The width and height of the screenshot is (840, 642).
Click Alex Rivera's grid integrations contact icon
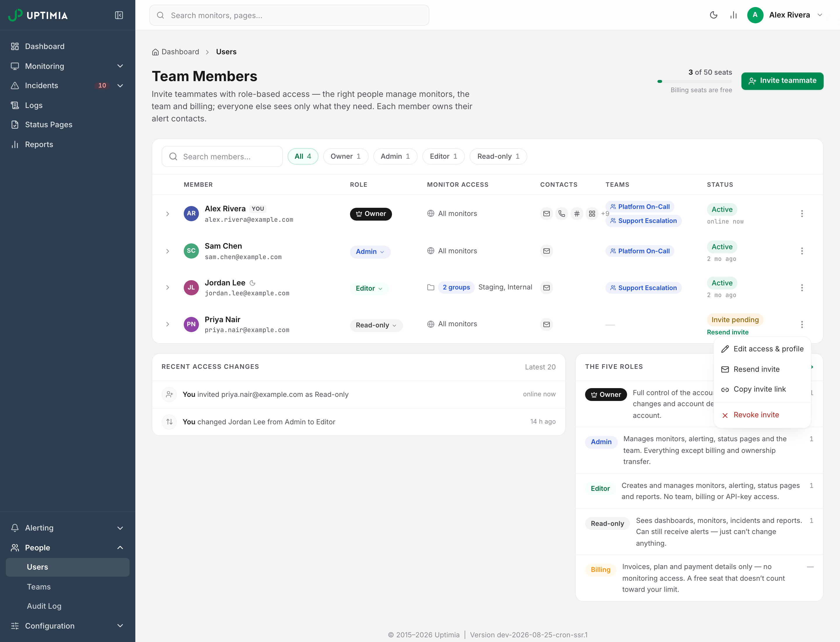pos(592,214)
